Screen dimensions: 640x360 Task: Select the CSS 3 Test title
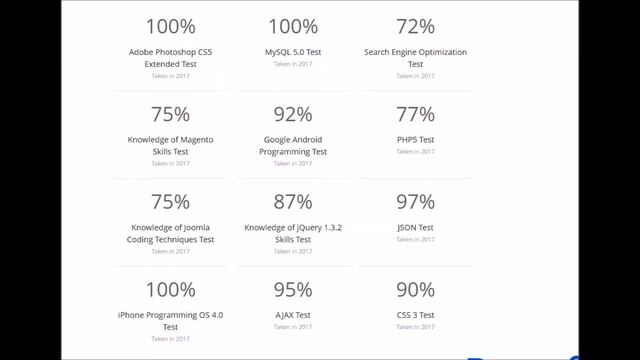pos(415,315)
